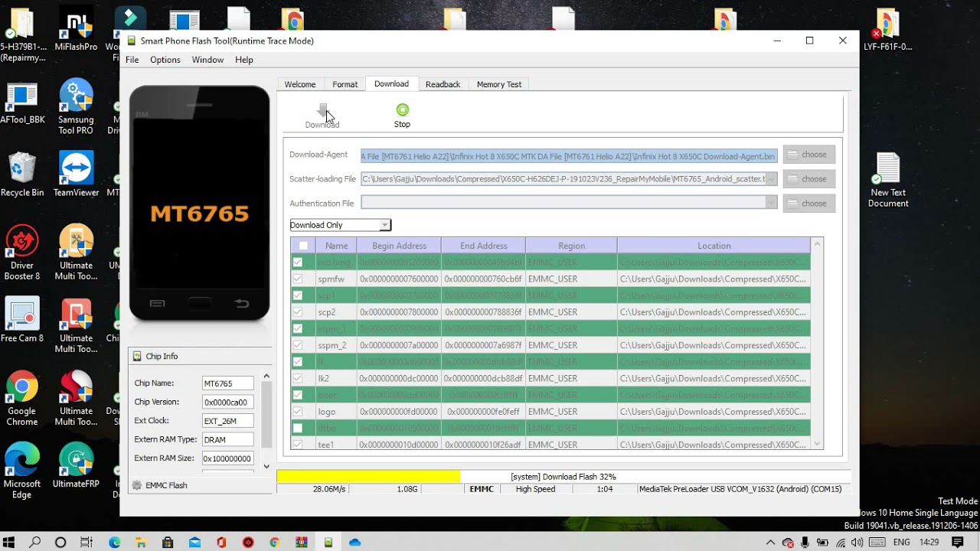980x551 pixels.
Task: Switch to the Welcome tab
Action: pos(300,84)
